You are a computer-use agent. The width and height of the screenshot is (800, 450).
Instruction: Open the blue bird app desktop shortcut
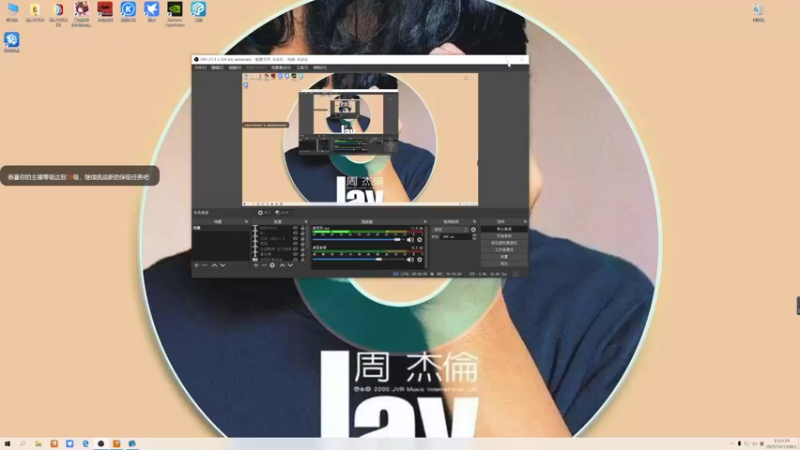click(x=152, y=12)
